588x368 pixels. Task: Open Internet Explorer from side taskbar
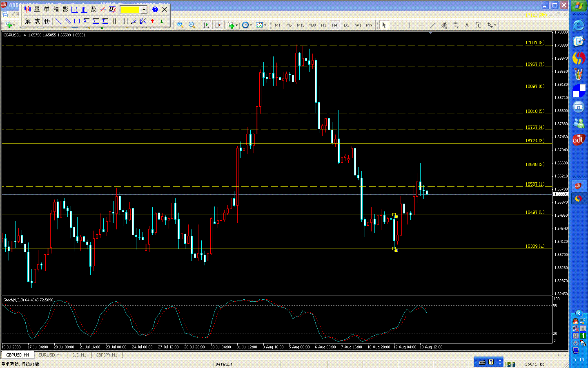pos(579,25)
